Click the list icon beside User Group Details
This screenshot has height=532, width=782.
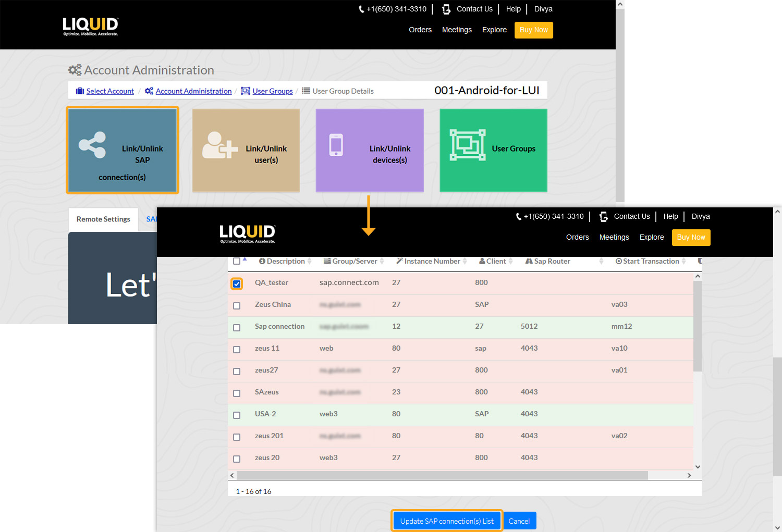pos(306,91)
